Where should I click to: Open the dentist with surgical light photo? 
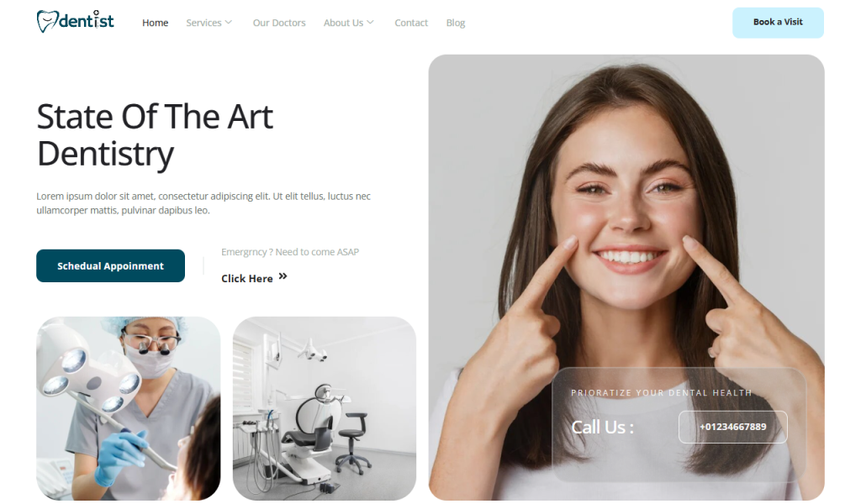point(129,408)
